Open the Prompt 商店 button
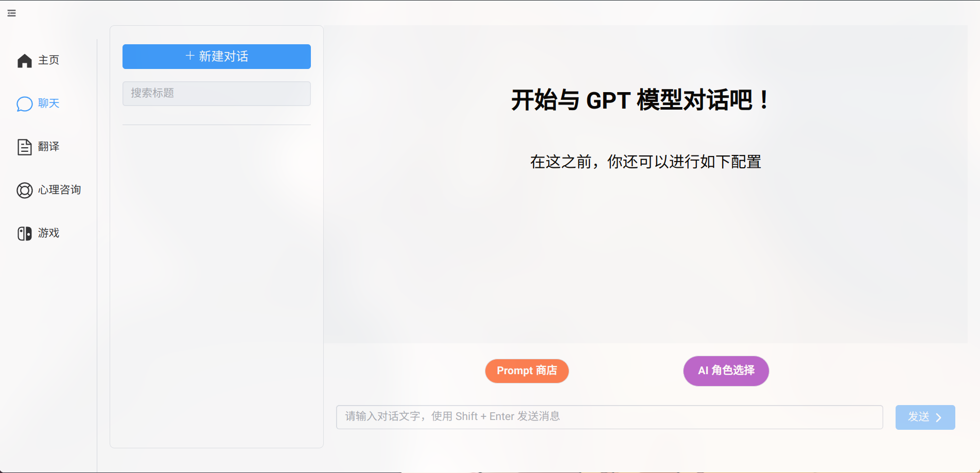This screenshot has height=473, width=980. [527, 371]
